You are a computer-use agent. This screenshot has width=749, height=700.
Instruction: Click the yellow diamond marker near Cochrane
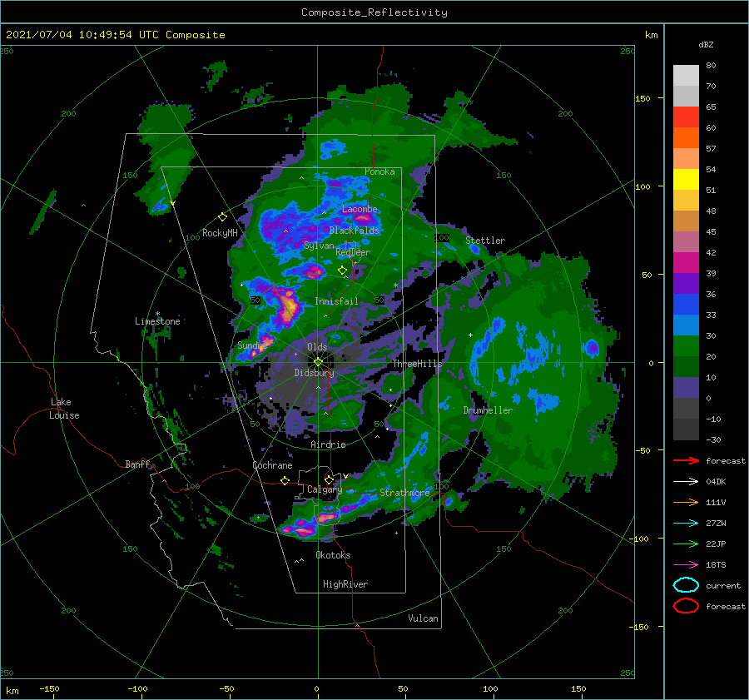pyautogui.click(x=285, y=481)
